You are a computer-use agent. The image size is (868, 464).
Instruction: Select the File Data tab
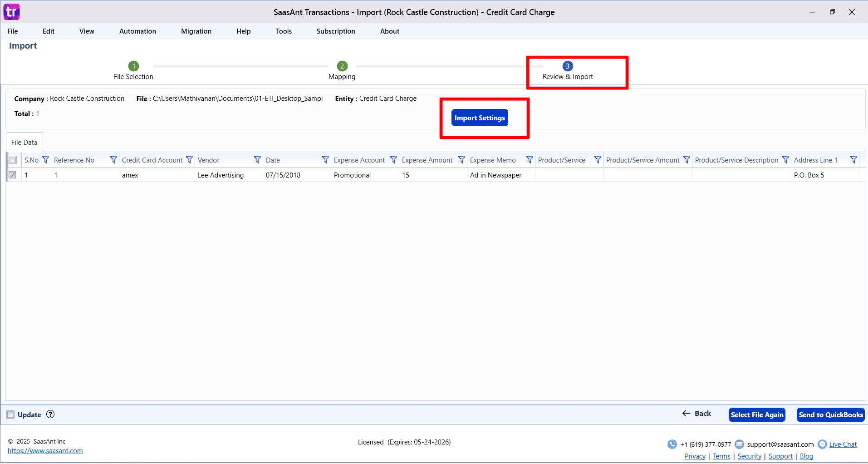(x=25, y=142)
